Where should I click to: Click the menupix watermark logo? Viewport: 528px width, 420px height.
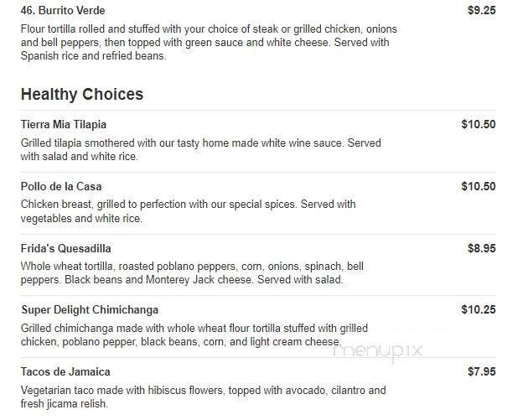tap(378, 352)
